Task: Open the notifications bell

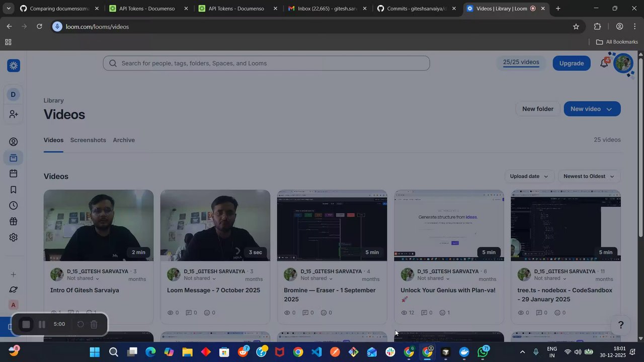Action: (x=604, y=63)
